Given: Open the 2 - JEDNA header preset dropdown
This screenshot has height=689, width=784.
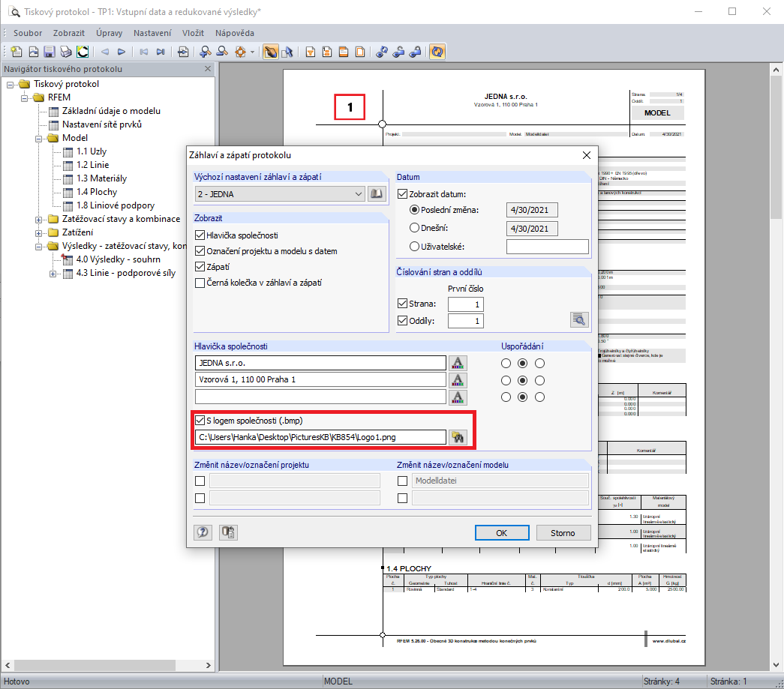Looking at the screenshot, I should (280, 194).
